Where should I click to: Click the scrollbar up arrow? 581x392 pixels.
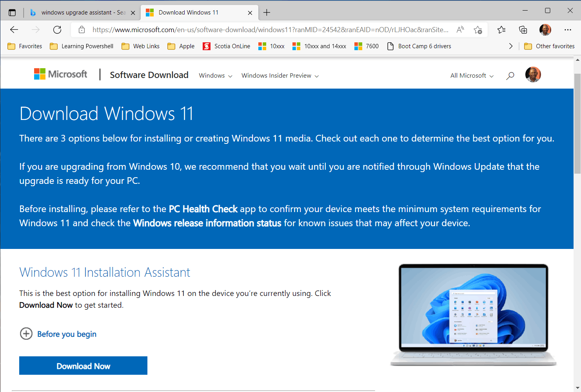577,60
